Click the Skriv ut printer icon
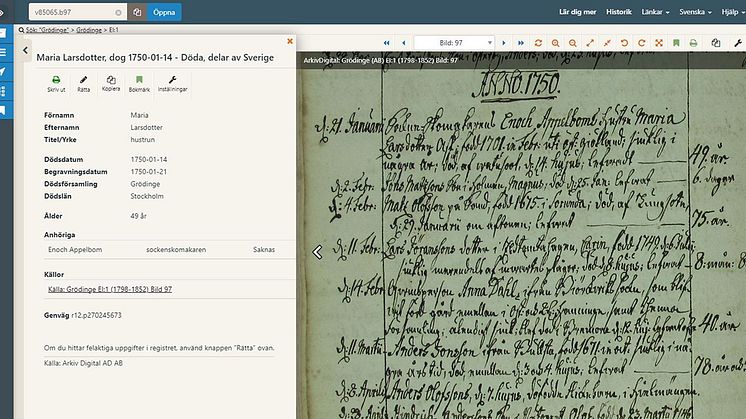 [56, 83]
